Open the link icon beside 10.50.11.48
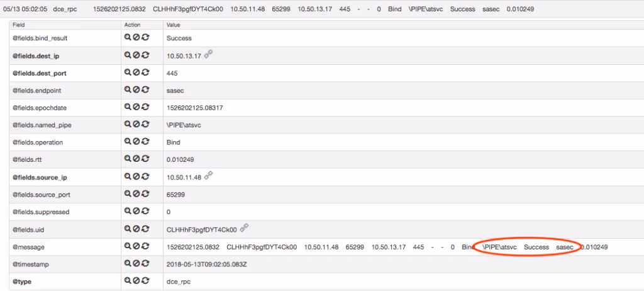This screenshot has height=291, width=644. click(x=208, y=175)
